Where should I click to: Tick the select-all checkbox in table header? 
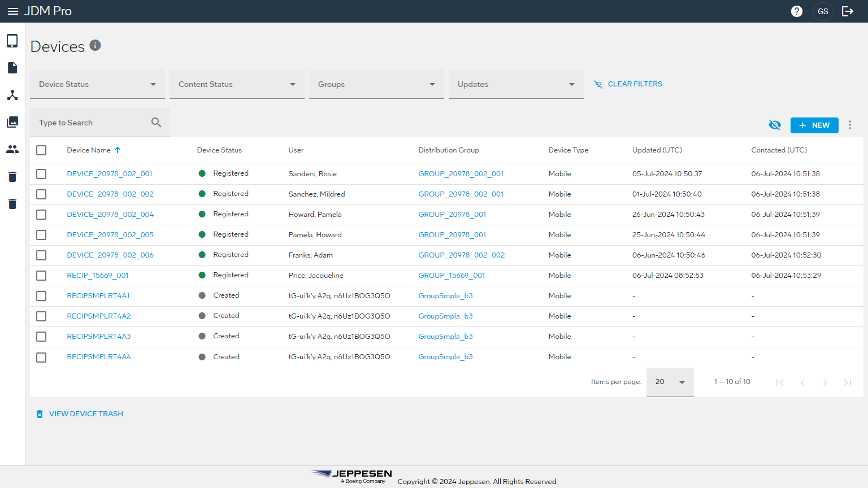coord(41,150)
